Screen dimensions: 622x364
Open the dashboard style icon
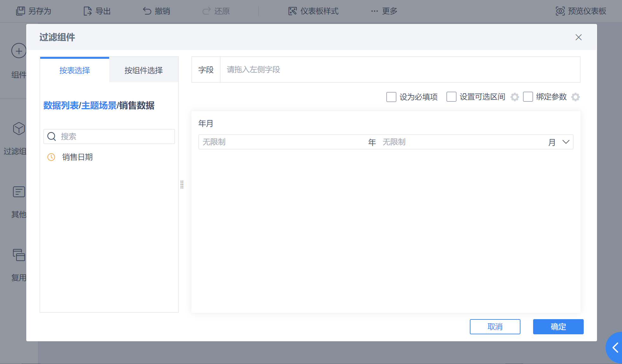tap(293, 11)
